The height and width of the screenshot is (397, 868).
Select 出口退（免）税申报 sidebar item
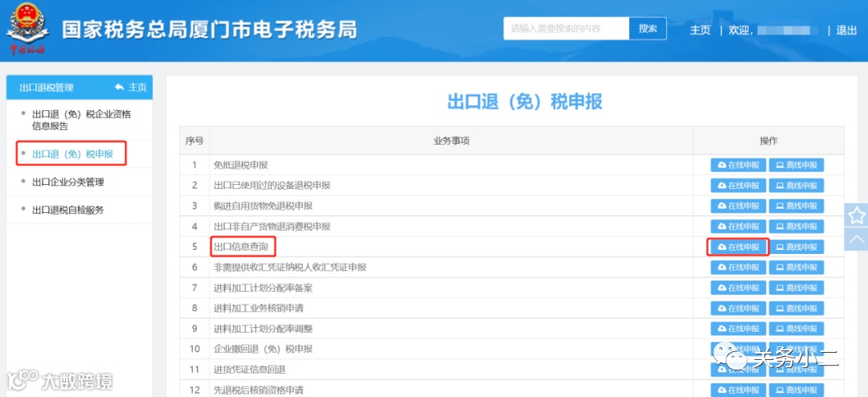click(x=72, y=154)
